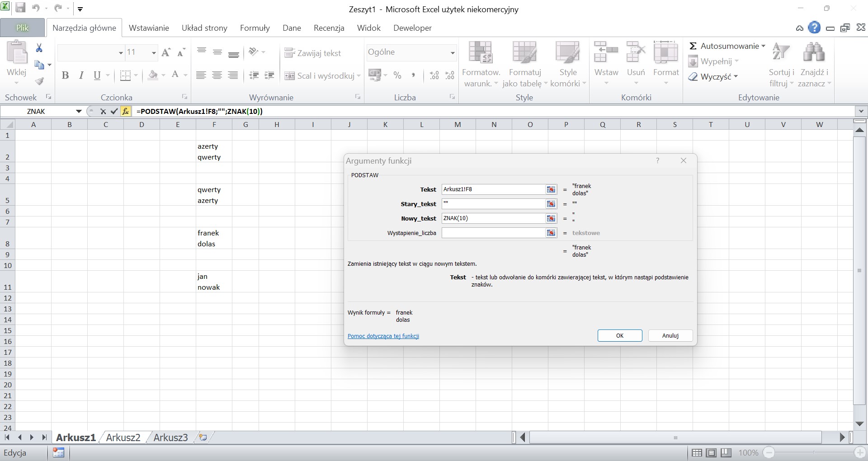Open the font size dropdown
This screenshot has width=868, height=461.
point(154,53)
